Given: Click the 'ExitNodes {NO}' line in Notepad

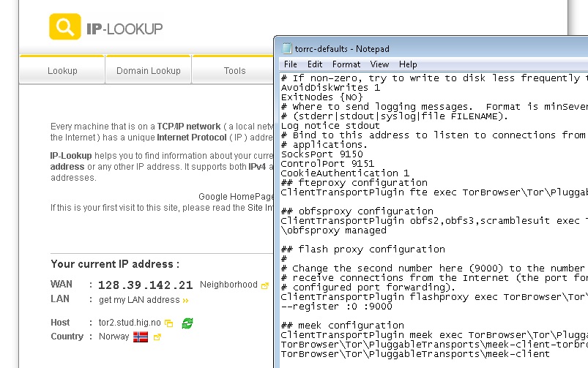Looking at the screenshot, I should [x=321, y=97].
